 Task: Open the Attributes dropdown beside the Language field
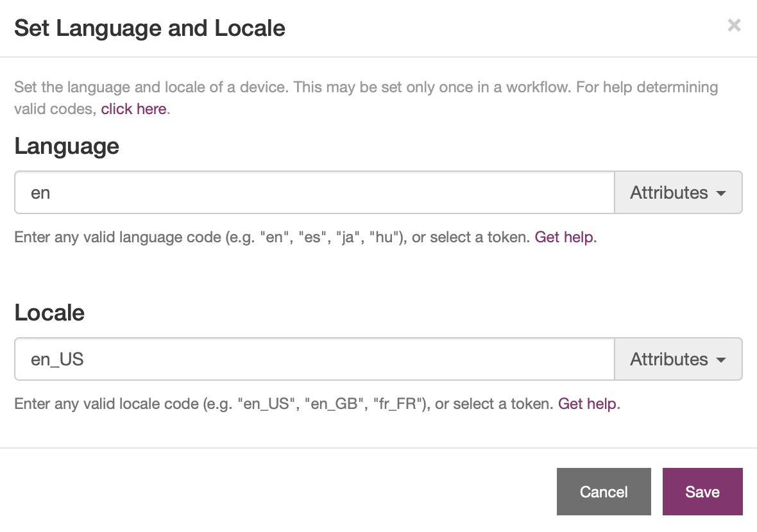678,192
